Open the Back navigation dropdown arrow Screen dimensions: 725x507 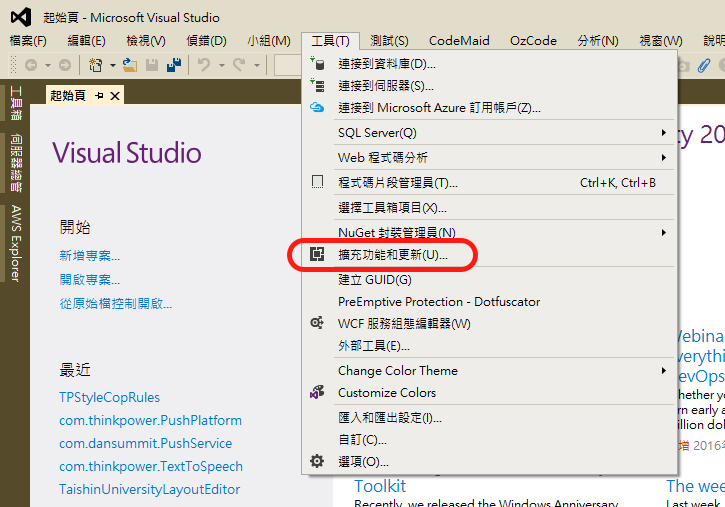[48, 66]
